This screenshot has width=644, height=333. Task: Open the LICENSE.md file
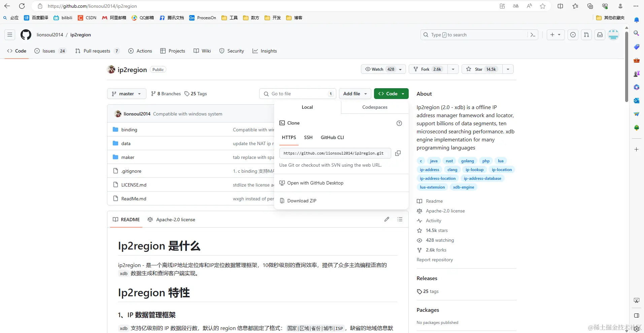[134, 185]
